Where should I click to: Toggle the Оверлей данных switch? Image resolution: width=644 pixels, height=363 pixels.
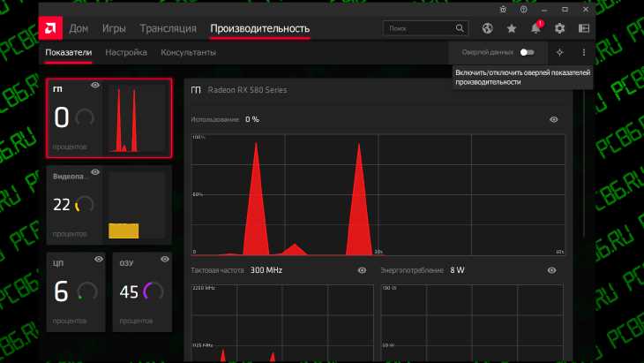tap(527, 52)
